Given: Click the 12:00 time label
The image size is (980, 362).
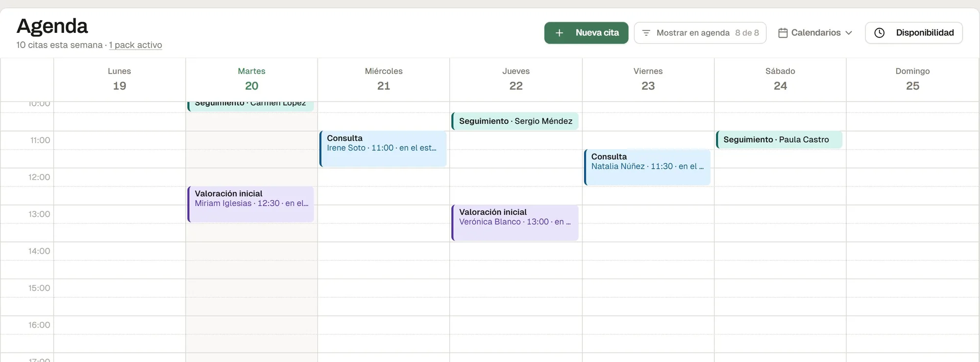Looking at the screenshot, I should [39, 177].
